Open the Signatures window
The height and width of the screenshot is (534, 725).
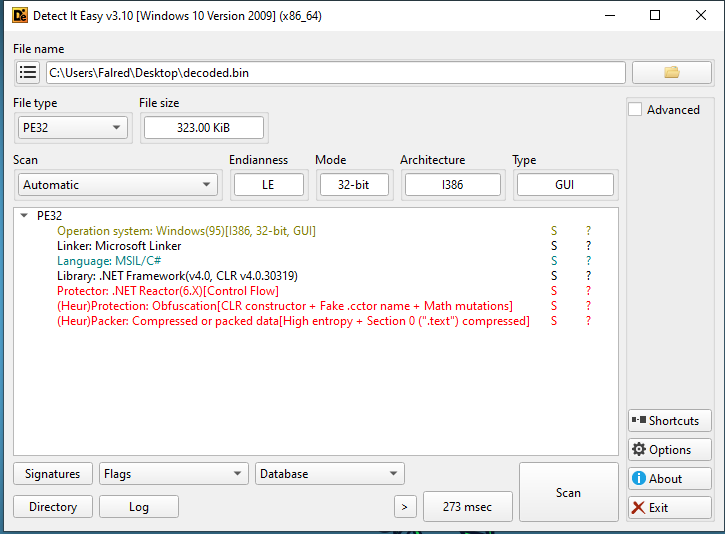[53, 474]
